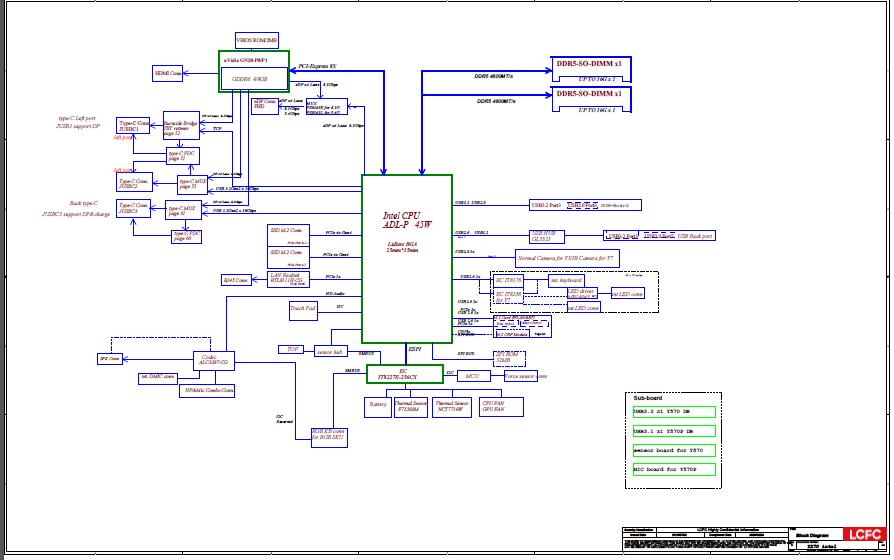Select the 'MIC board for Y570P' legend entry
The height and width of the screenshot is (560, 894).
(x=674, y=470)
